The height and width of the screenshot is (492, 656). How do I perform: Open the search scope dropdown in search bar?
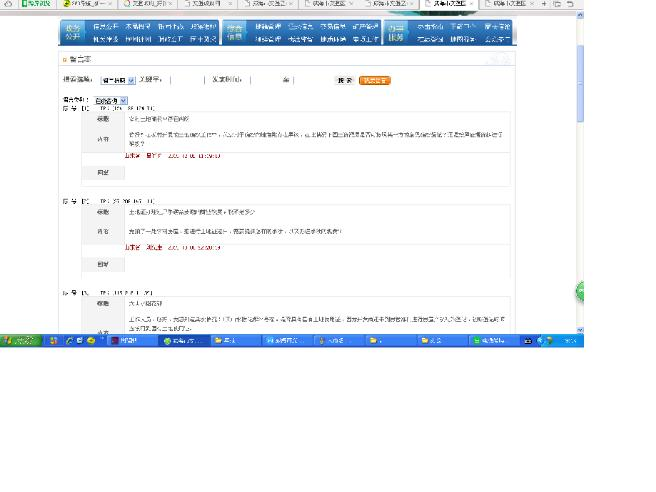117,80
